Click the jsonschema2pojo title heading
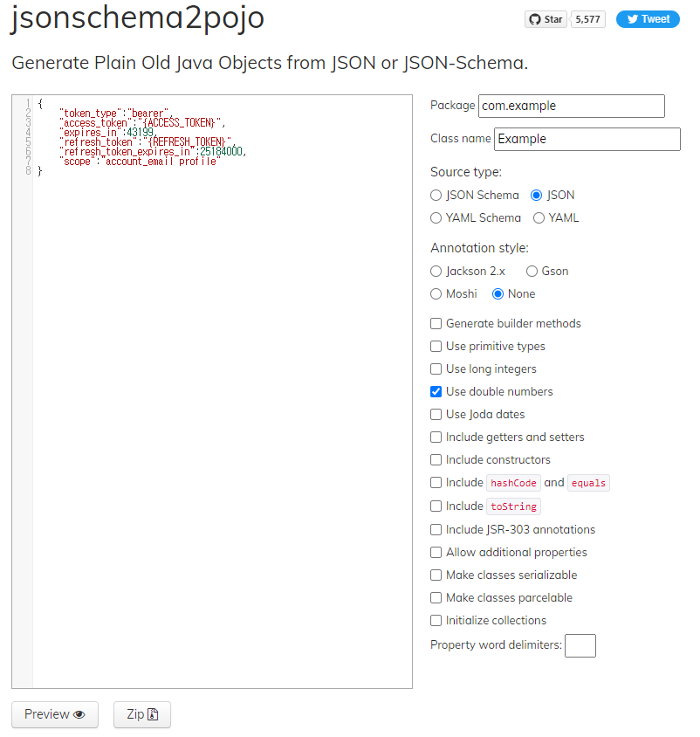 tap(138, 17)
